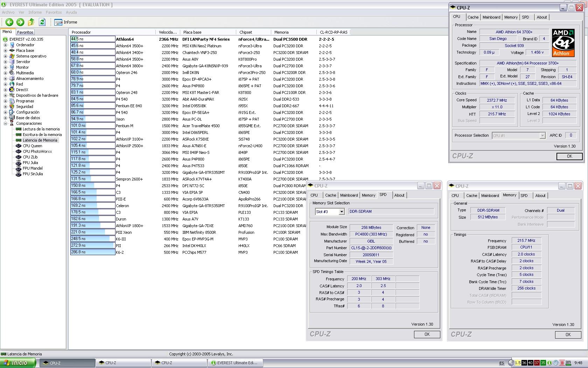This screenshot has height=368, width=588.
Task: Click the green Back arrow toolbar icon
Action: click(9, 22)
